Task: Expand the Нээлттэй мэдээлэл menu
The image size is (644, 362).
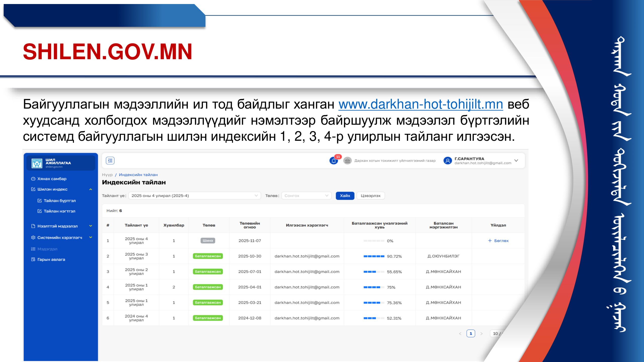Action: tap(91, 226)
